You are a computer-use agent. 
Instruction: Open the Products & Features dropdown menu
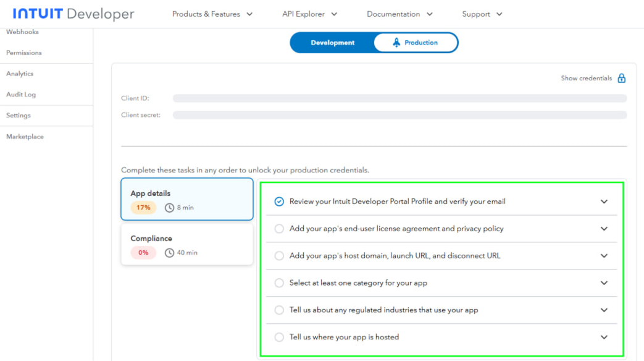(212, 14)
